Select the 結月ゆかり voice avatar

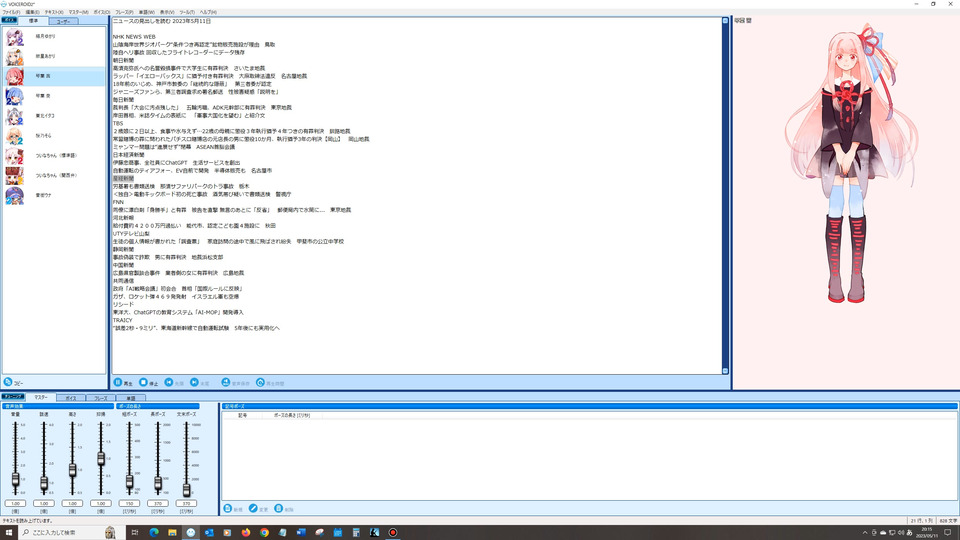click(15, 37)
